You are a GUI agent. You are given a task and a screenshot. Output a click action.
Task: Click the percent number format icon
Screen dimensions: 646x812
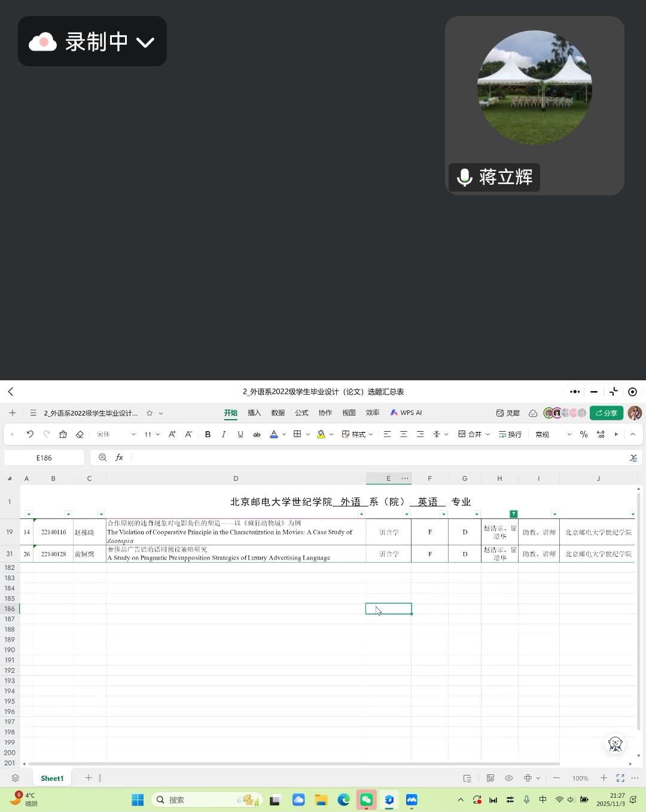pos(584,434)
